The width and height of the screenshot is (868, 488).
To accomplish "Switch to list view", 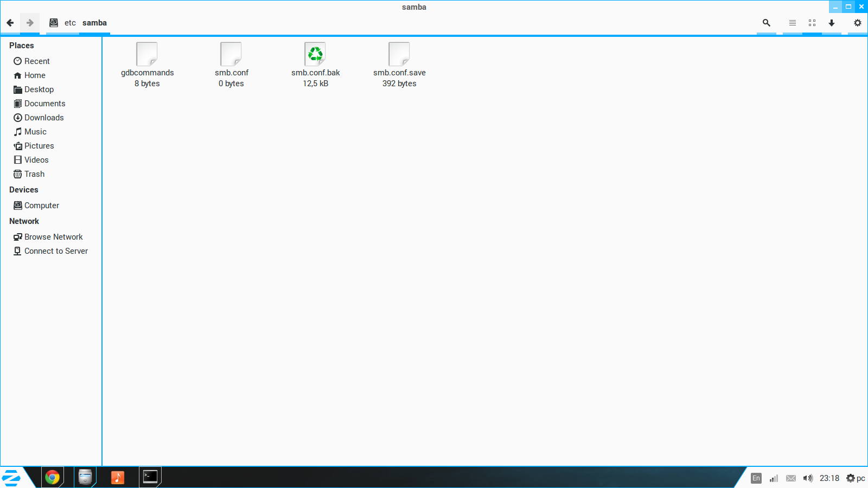I will [x=793, y=23].
